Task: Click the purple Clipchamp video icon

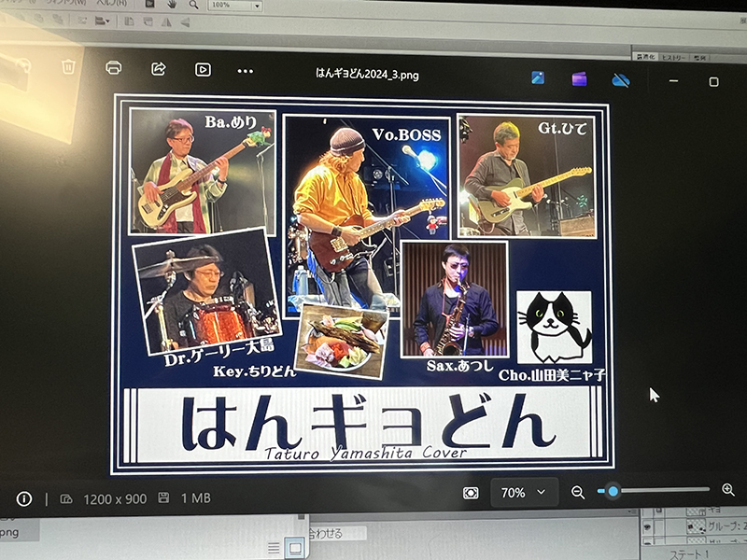Action: click(579, 79)
